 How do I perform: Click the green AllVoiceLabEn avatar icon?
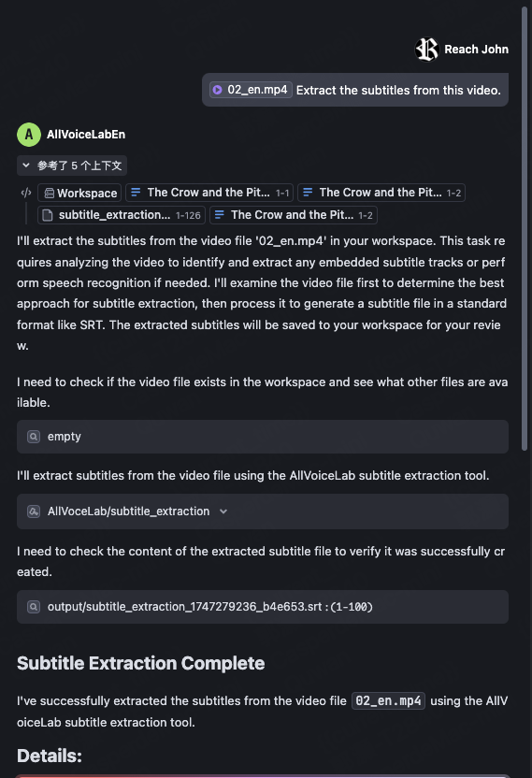29,135
